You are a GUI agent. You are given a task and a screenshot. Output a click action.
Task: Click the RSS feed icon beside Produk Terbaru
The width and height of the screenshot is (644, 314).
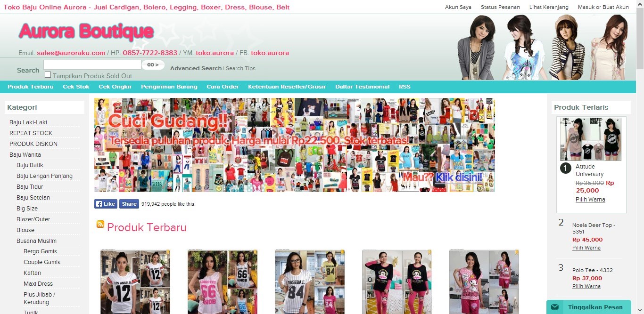[100, 224]
